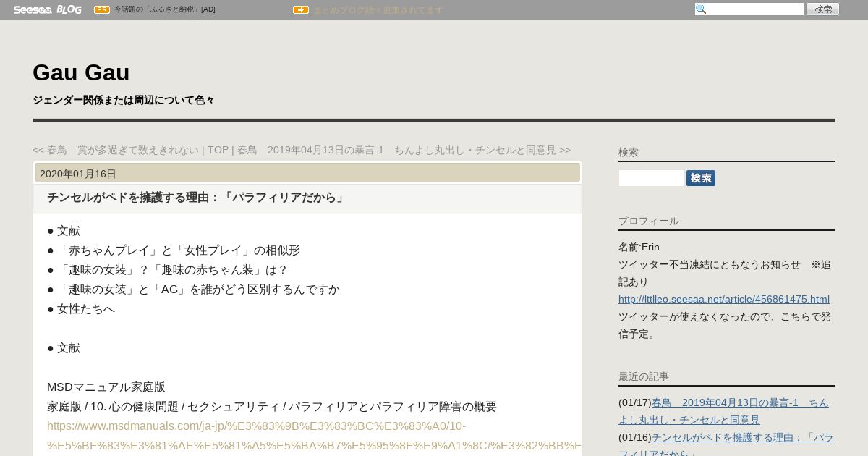Go to next post 春鳥 2019年04月13日の暴言-1
The image size is (868, 456).
pos(404,150)
